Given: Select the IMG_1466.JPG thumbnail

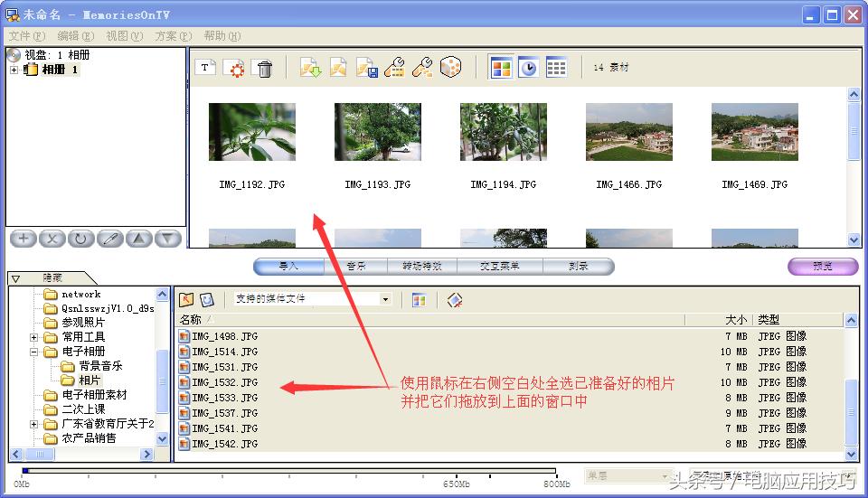Looking at the screenshot, I should click(x=629, y=132).
